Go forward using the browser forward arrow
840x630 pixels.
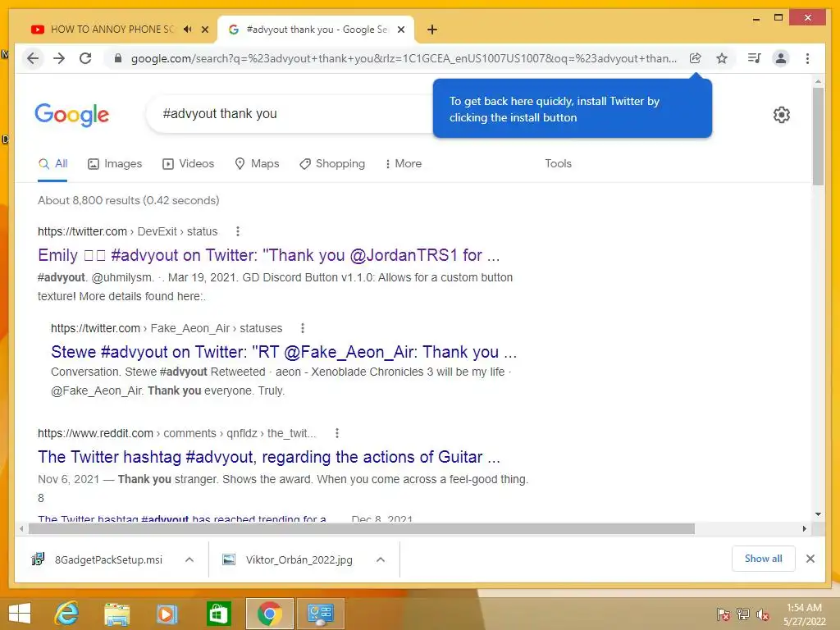pos(59,58)
